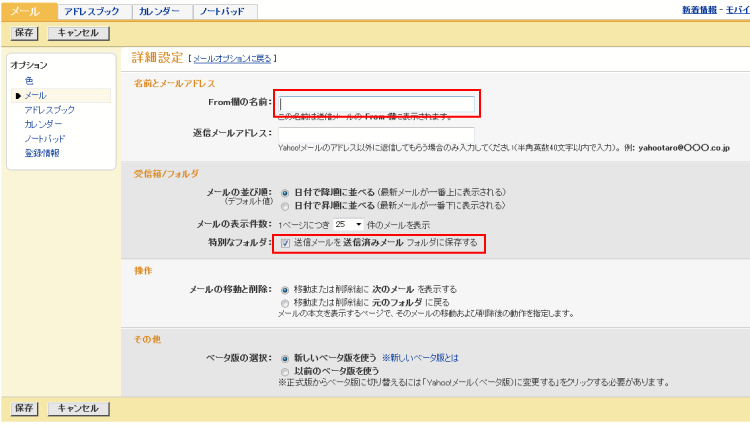
Task: Choose 次のメール を表示する radio button
Action: coord(286,288)
